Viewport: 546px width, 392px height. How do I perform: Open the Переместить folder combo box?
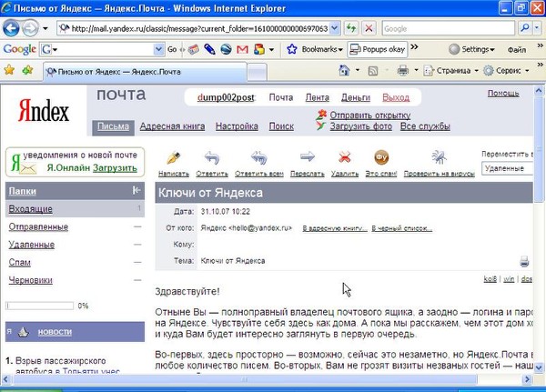pyautogui.click(x=508, y=168)
